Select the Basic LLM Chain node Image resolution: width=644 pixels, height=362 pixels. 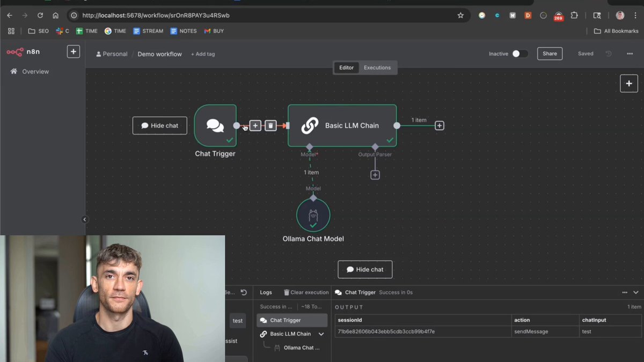[342, 125]
